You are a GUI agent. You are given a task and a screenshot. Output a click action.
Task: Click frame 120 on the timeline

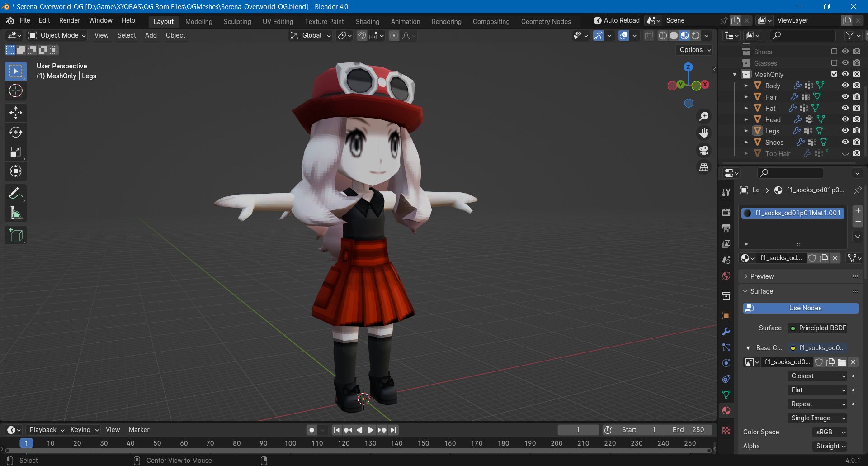point(344,443)
